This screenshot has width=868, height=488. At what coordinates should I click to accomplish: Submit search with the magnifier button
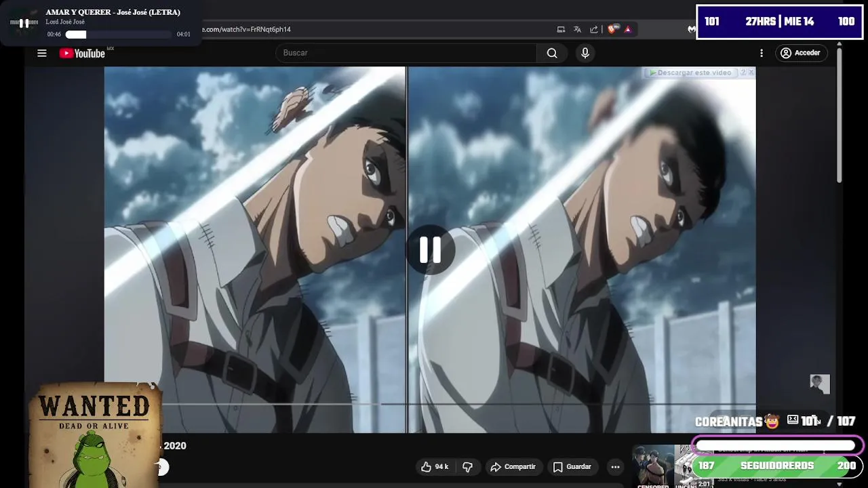click(552, 53)
